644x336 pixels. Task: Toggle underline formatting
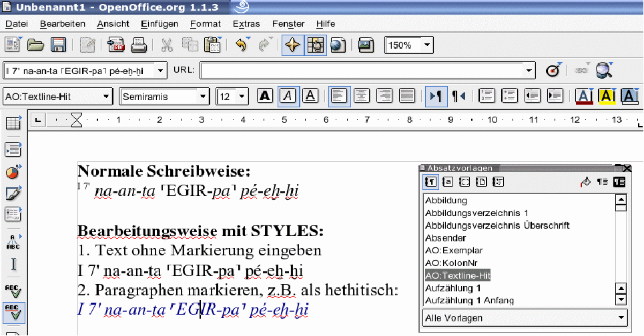[310, 96]
